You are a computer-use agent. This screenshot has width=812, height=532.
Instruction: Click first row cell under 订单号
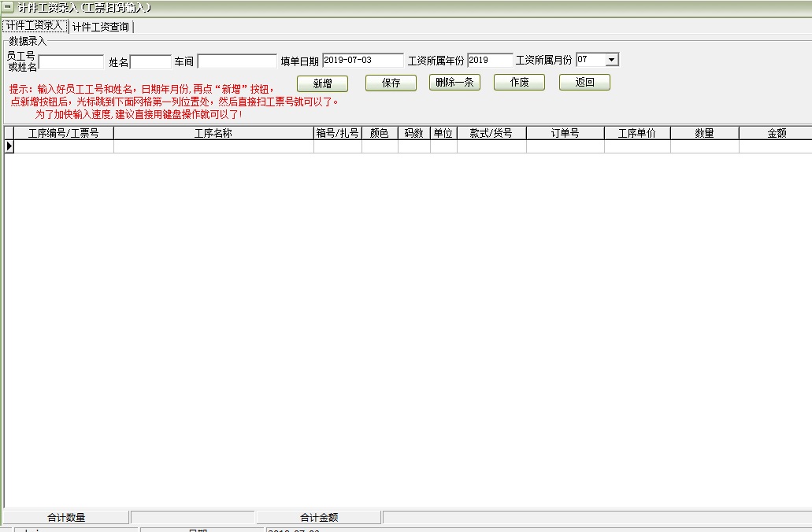point(565,146)
